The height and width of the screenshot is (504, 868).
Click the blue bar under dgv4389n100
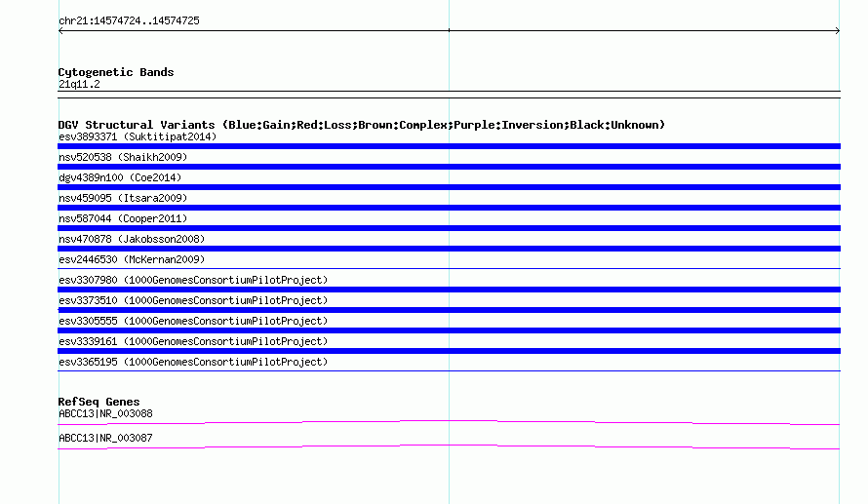pos(449,187)
